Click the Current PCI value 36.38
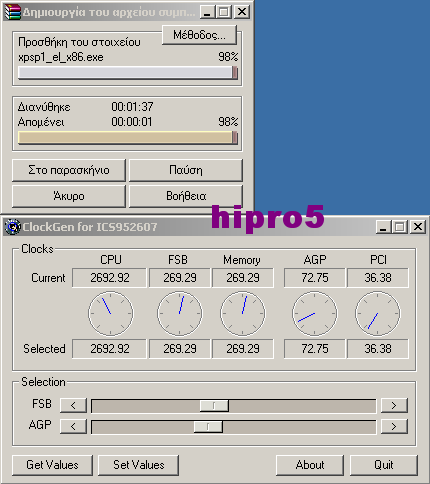430x484 pixels. coord(378,278)
